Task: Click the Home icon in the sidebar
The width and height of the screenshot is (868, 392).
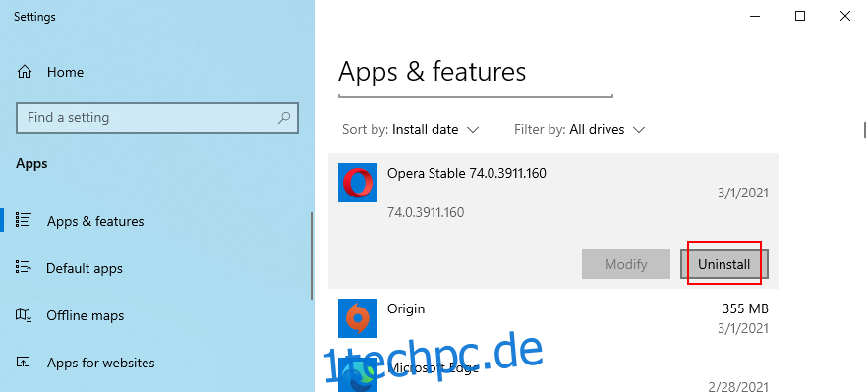Action: click(25, 72)
